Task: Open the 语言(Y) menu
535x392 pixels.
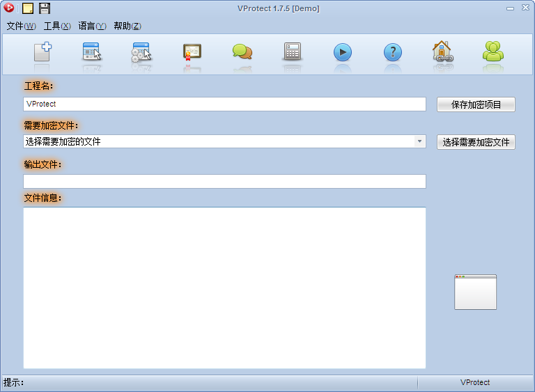Action: [92, 26]
